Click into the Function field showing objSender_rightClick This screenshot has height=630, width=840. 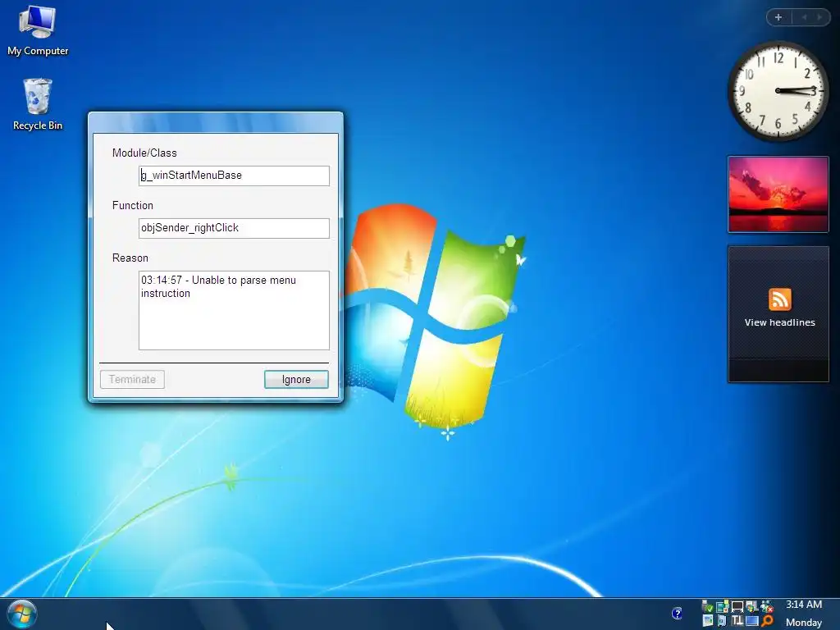[234, 228]
